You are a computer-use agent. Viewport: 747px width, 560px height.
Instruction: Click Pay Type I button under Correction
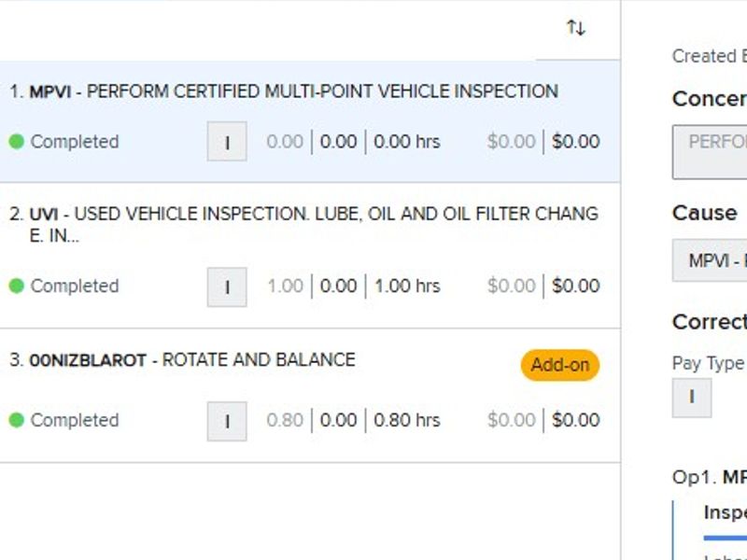691,398
